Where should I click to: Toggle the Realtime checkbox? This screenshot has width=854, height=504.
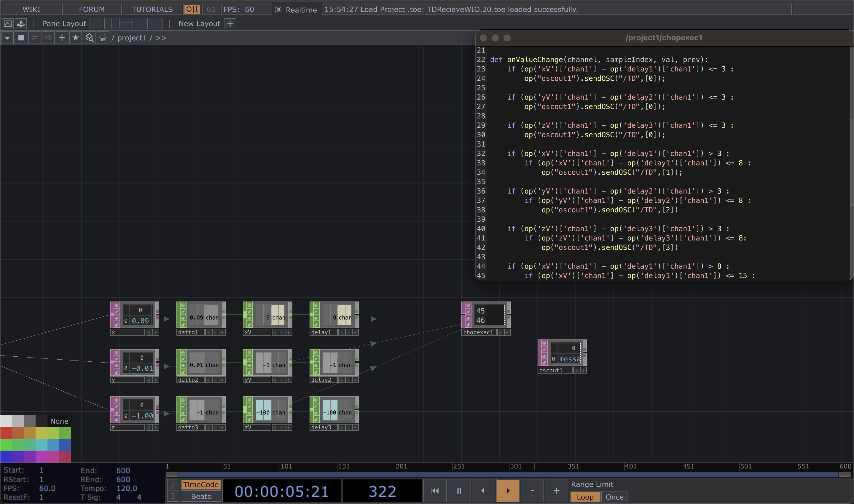[x=278, y=9]
